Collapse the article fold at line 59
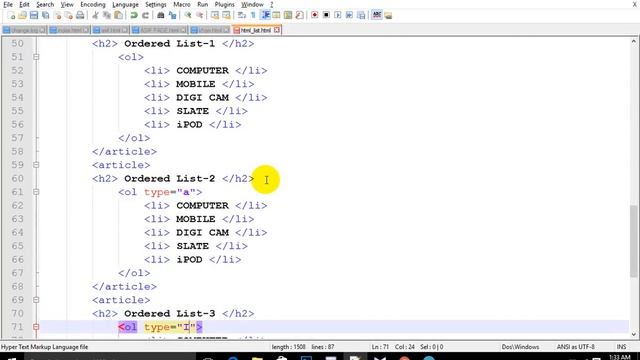Screen dimensions: 640x360 click(36, 165)
